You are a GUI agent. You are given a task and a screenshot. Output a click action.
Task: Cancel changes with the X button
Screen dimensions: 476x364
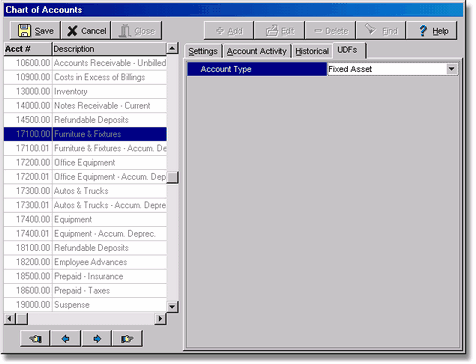pos(86,31)
